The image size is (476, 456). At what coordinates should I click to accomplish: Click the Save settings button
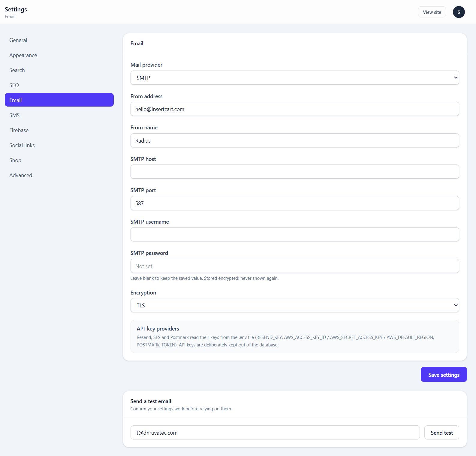[444, 374]
